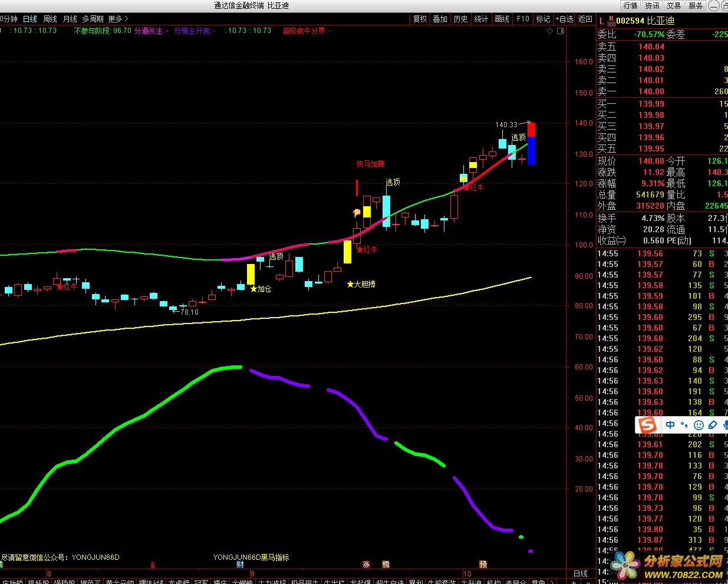Open the 资讯 menu
Image resolution: width=728 pixels, height=584 pixels.
[652, 5]
